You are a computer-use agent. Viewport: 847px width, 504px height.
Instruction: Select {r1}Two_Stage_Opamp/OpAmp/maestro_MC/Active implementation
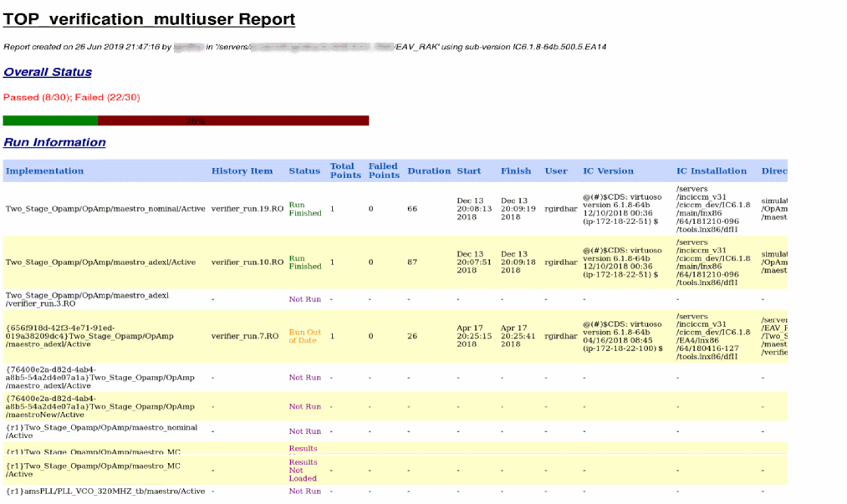tap(93, 470)
